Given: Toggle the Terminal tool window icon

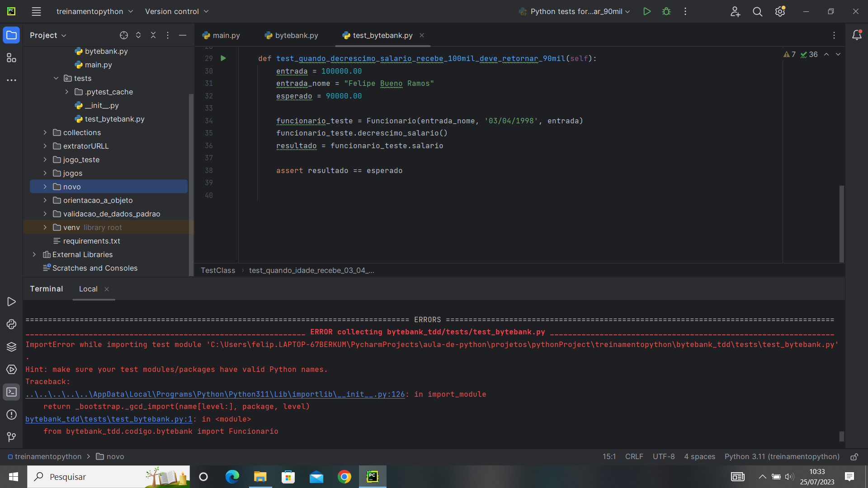Looking at the screenshot, I should pyautogui.click(x=11, y=392).
